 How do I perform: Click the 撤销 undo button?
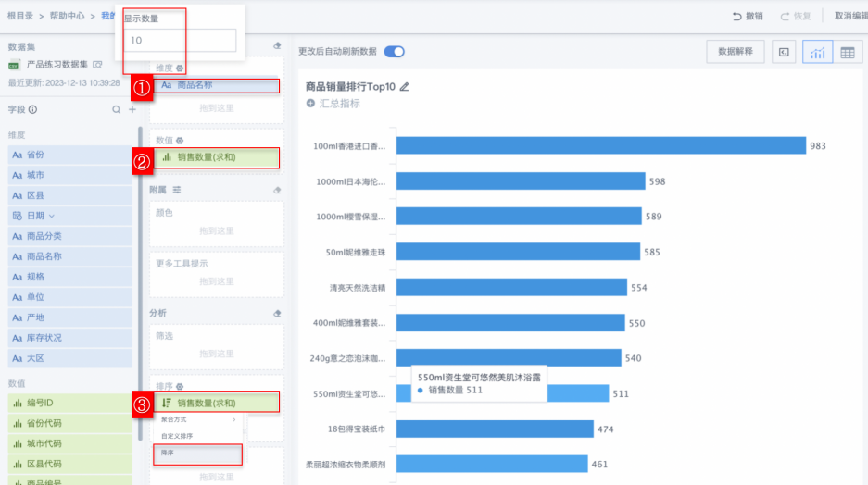point(748,16)
